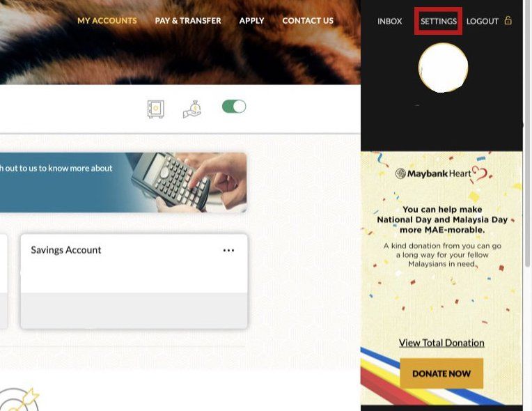Select the Apply menu item
Viewport: 532px width, 411px height.
tap(251, 21)
